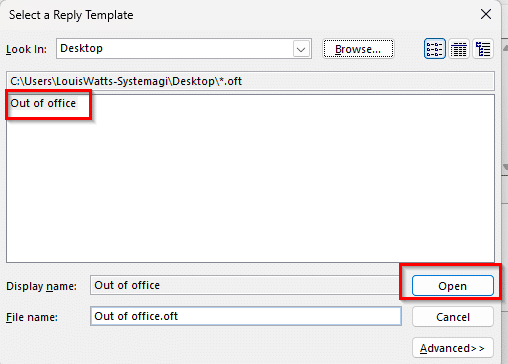The image size is (508, 364).
Task: Open the selected template
Action: [453, 286]
